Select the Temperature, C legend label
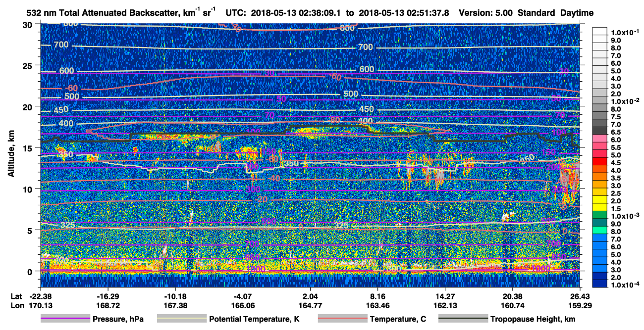 (398, 320)
